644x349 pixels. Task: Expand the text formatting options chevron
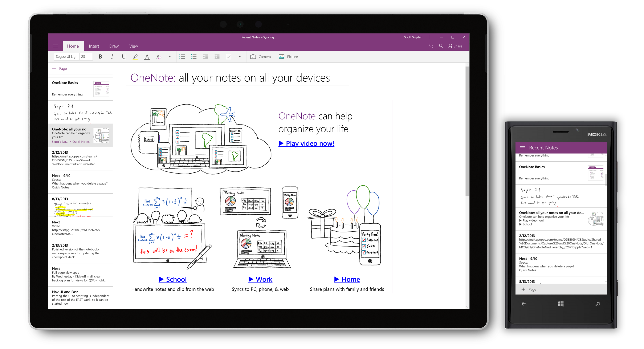[x=170, y=57]
